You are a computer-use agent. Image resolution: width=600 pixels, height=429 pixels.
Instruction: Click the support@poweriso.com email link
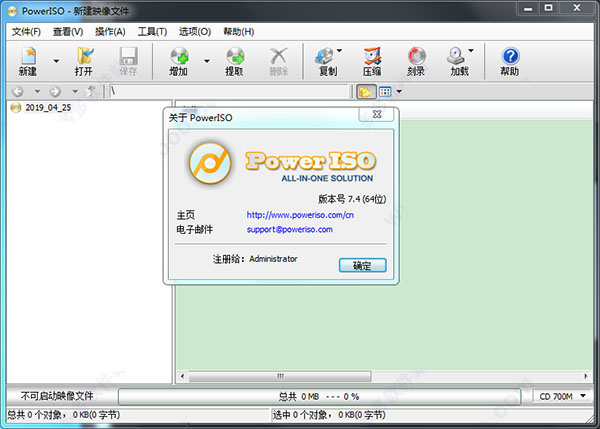point(289,230)
